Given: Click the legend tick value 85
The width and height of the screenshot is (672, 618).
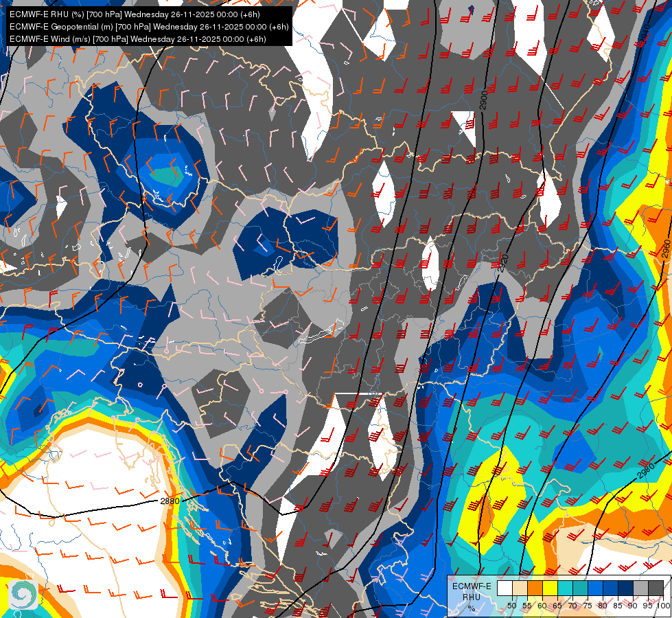Looking at the screenshot, I should tap(618, 606).
